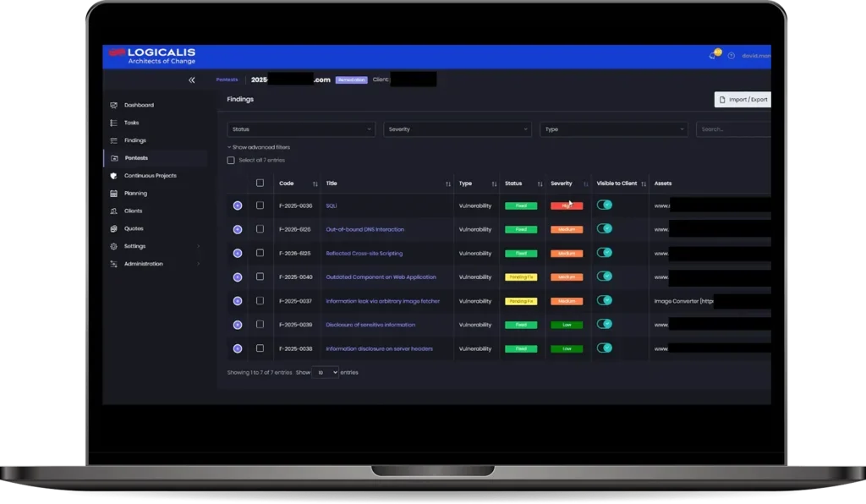
Task: Tick the checkbox for F-2025-0037
Action: (x=260, y=300)
